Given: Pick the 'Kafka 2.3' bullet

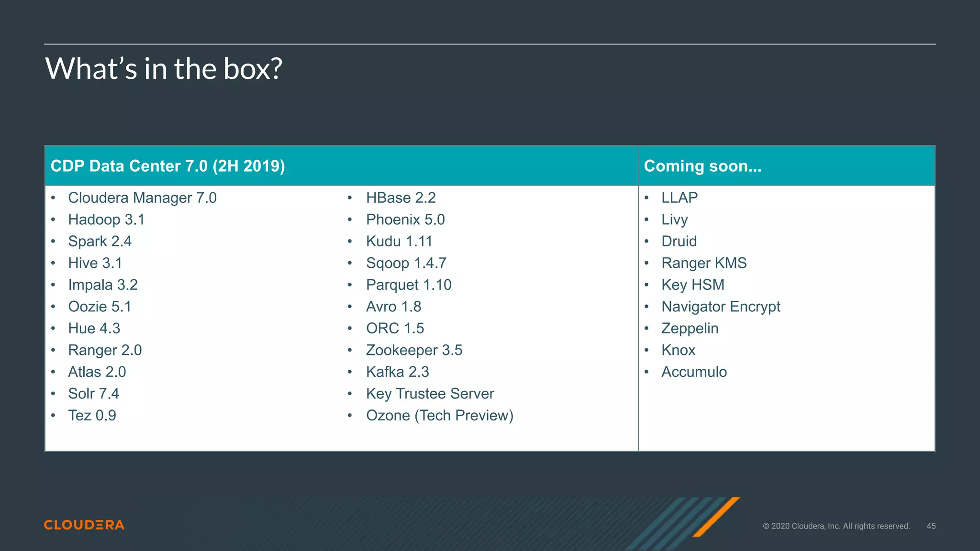Looking at the screenshot, I should tap(398, 372).
